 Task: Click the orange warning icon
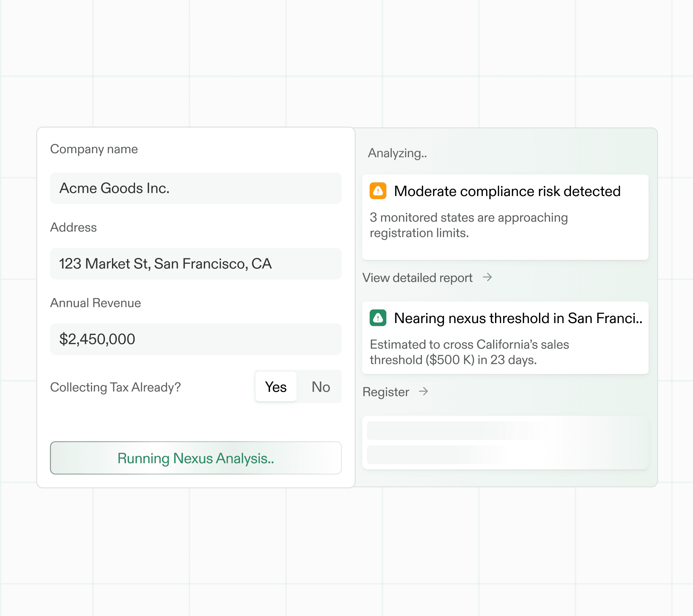378,191
